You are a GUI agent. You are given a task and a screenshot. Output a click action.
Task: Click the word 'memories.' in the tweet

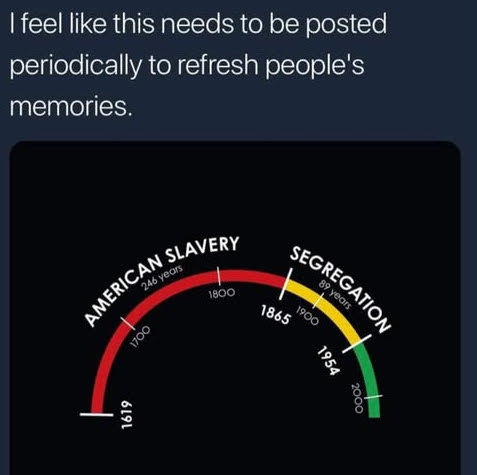point(69,107)
